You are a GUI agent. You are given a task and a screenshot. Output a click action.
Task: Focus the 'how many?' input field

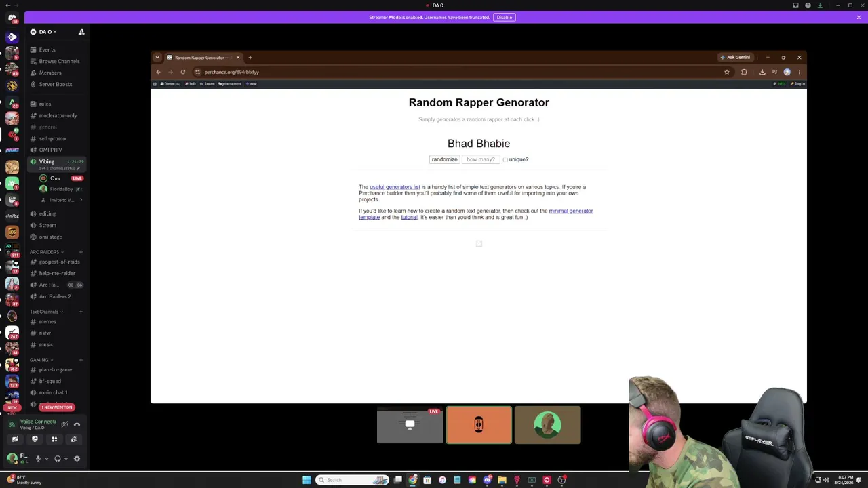click(x=481, y=159)
